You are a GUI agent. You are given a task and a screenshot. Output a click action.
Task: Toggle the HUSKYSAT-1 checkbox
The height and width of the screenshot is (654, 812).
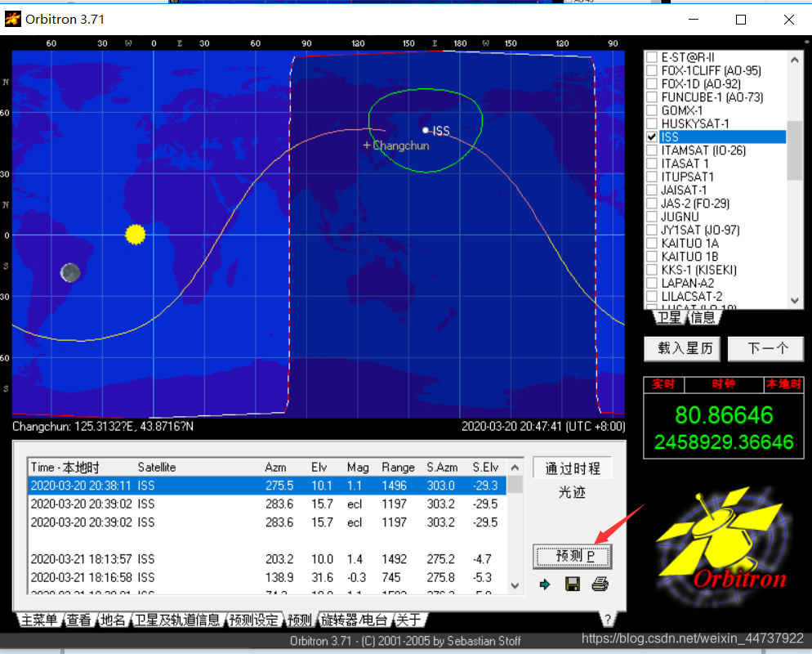pos(652,124)
